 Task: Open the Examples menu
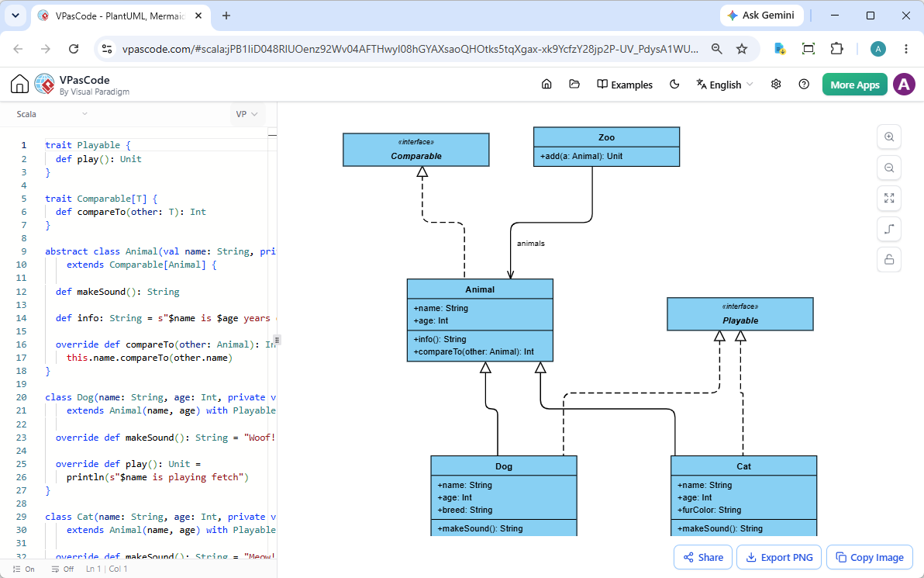coord(625,85)
